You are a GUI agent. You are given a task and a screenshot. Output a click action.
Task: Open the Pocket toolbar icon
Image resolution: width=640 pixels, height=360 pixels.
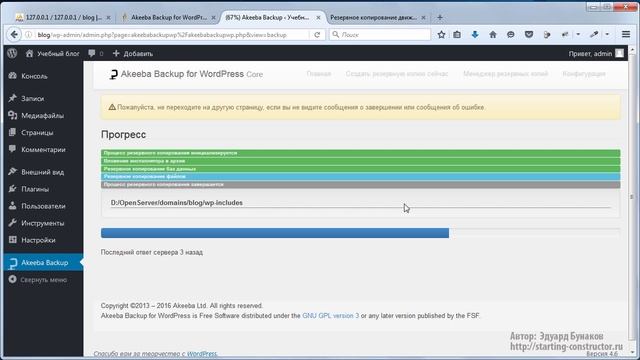pyautogui.click(x=529, y=35)
